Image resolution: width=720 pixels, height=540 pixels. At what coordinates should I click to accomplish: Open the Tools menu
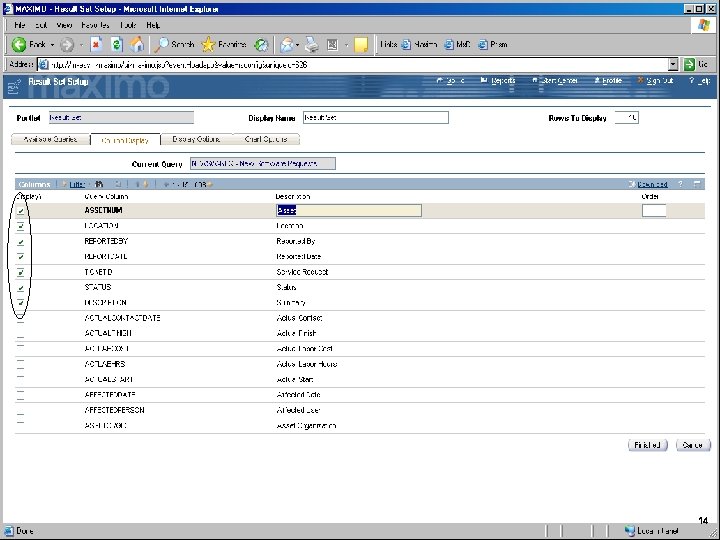(128, 25)
